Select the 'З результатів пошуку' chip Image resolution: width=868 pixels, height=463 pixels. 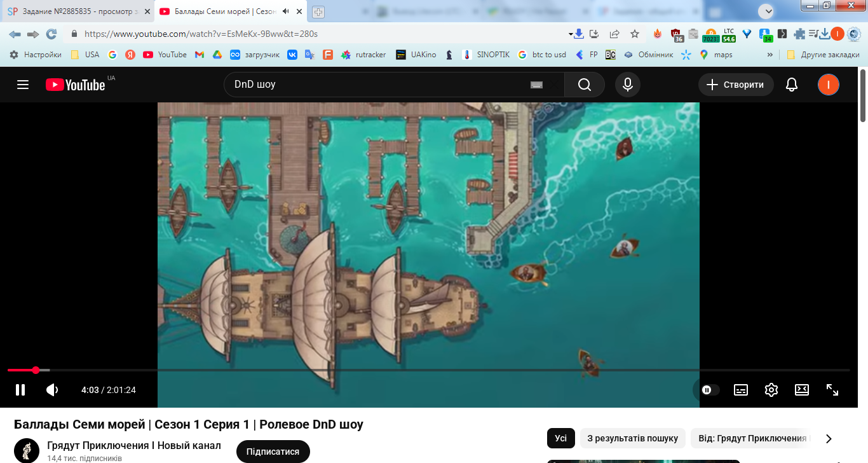[632, 438]
